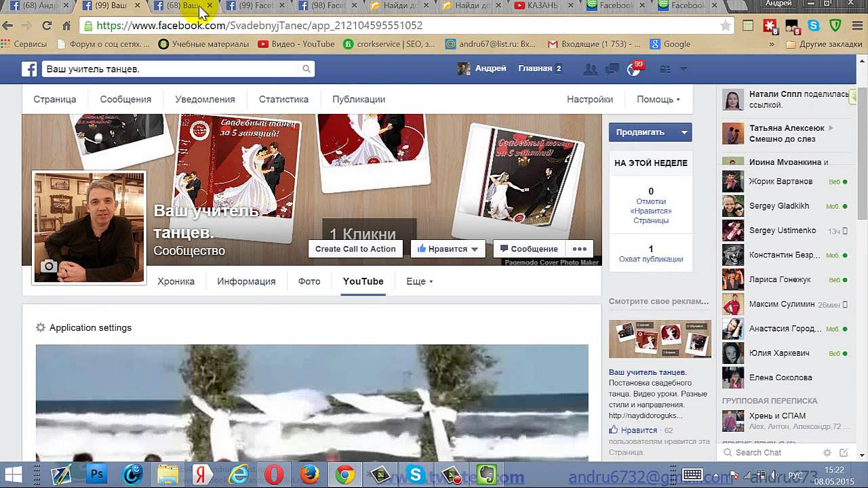Click Create Call to Action button
Viewport: 868px width, 488px height.
pos(355,249)
